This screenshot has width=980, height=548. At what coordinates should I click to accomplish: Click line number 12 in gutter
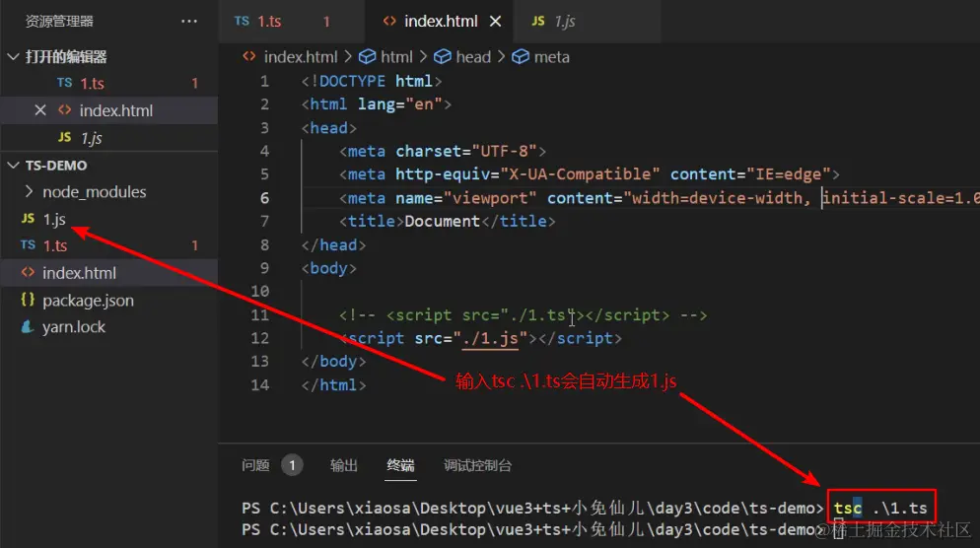[x=259, y=338]
